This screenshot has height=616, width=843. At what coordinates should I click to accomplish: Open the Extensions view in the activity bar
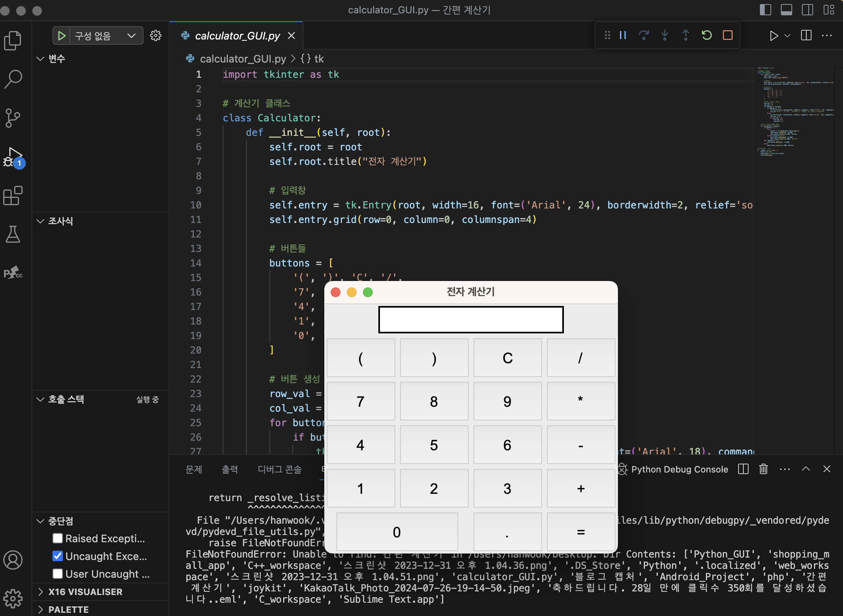point(13,196)
